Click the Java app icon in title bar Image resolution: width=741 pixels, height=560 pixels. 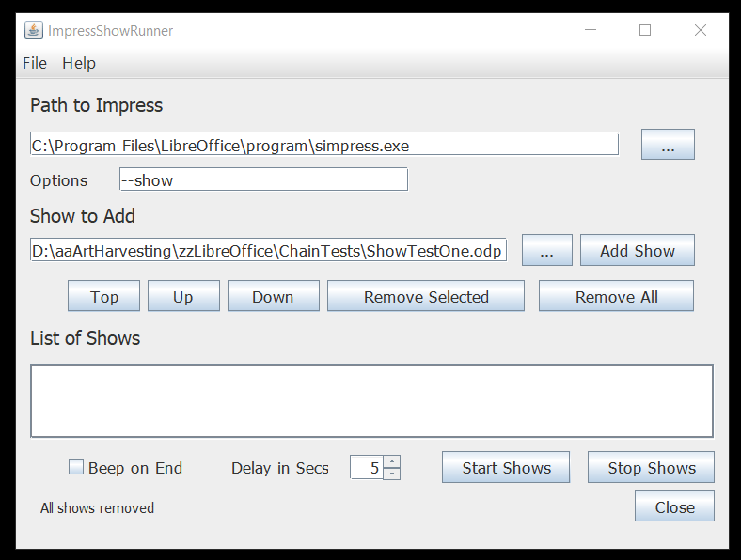[x=33, y=30]
